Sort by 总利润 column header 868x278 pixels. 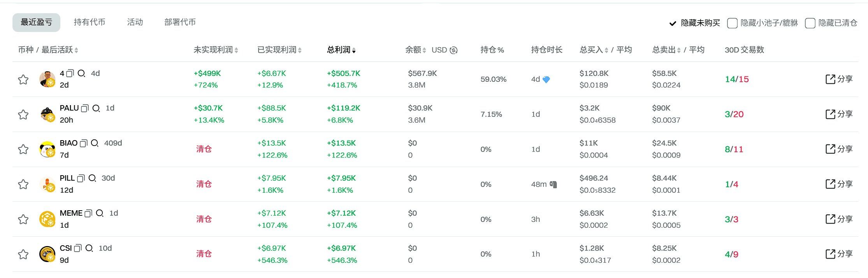(341, 50)
